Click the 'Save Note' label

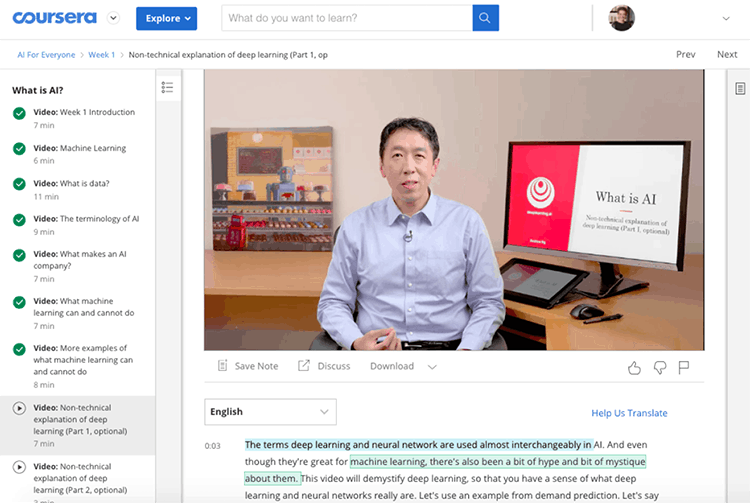tap(256, 366)
